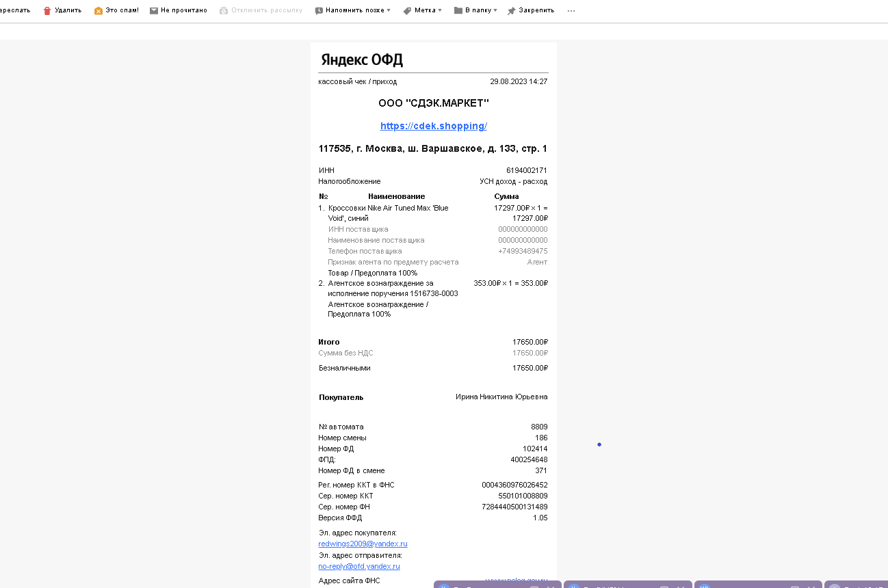
Task: Select the ИНН value 6194002171
Action: [527, 170]
